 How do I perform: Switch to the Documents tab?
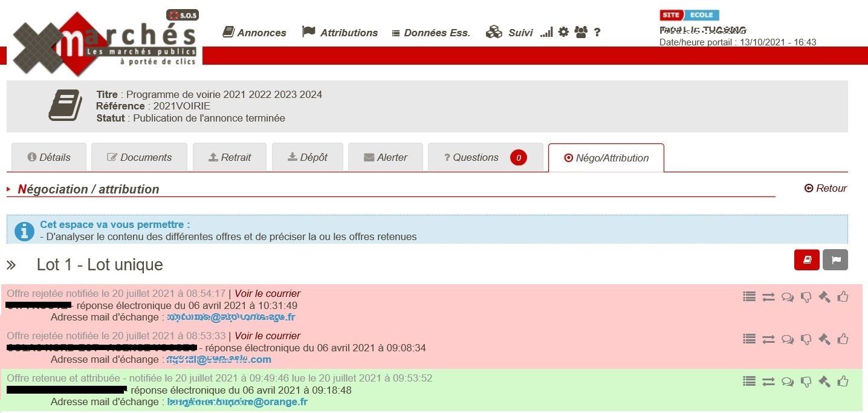pos(140,157)
